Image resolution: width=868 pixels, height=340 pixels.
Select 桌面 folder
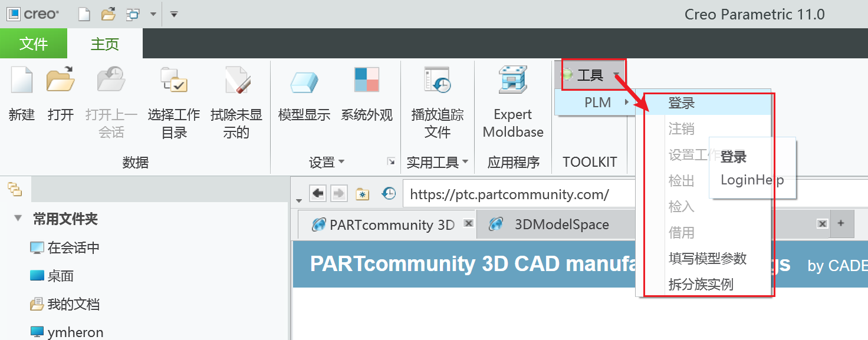click(52, 276)
